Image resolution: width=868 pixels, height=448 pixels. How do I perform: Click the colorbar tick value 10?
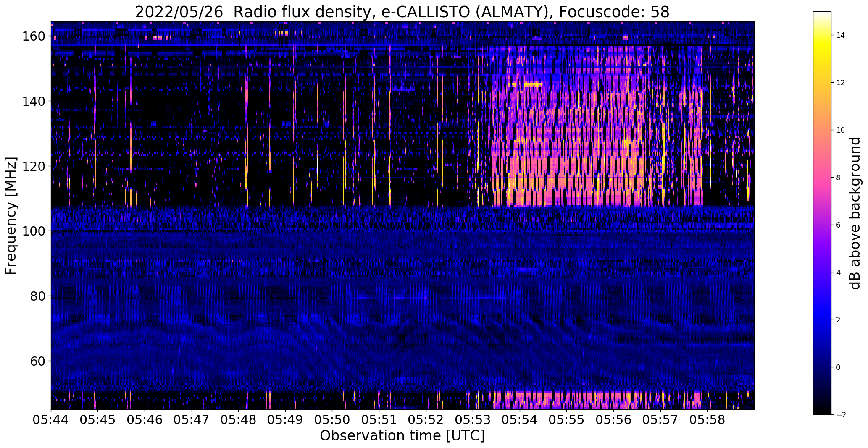click(x=841, y=130)
